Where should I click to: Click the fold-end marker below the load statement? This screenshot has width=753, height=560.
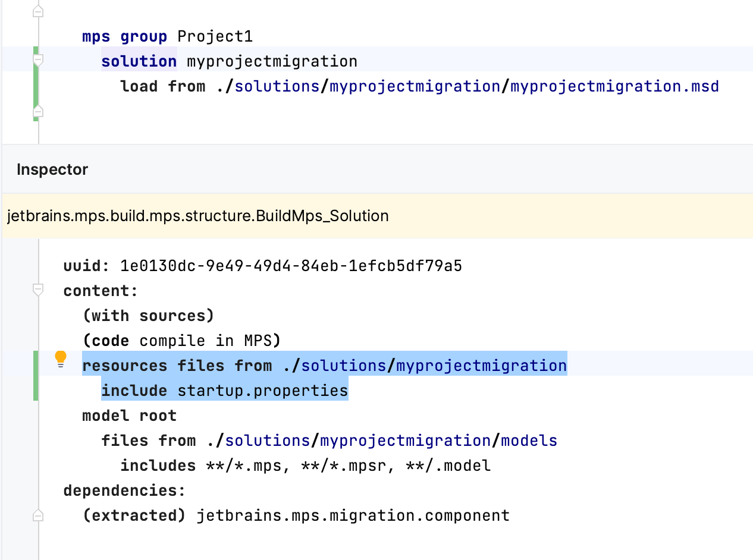click(x=37, y=111)
